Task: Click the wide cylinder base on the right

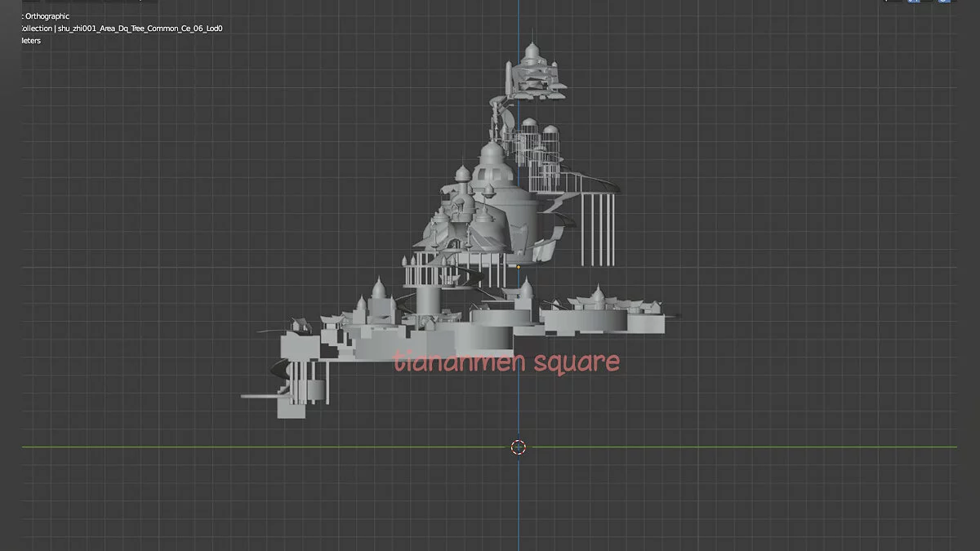Action: (585, 322)
